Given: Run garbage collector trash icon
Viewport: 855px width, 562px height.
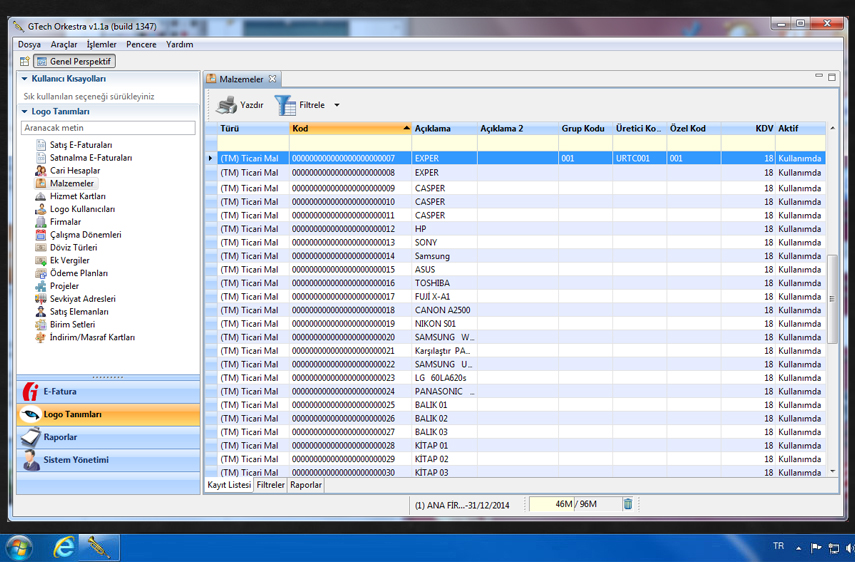Looking at the screenshot, I should pyautogui.click(x=628, y=504).
